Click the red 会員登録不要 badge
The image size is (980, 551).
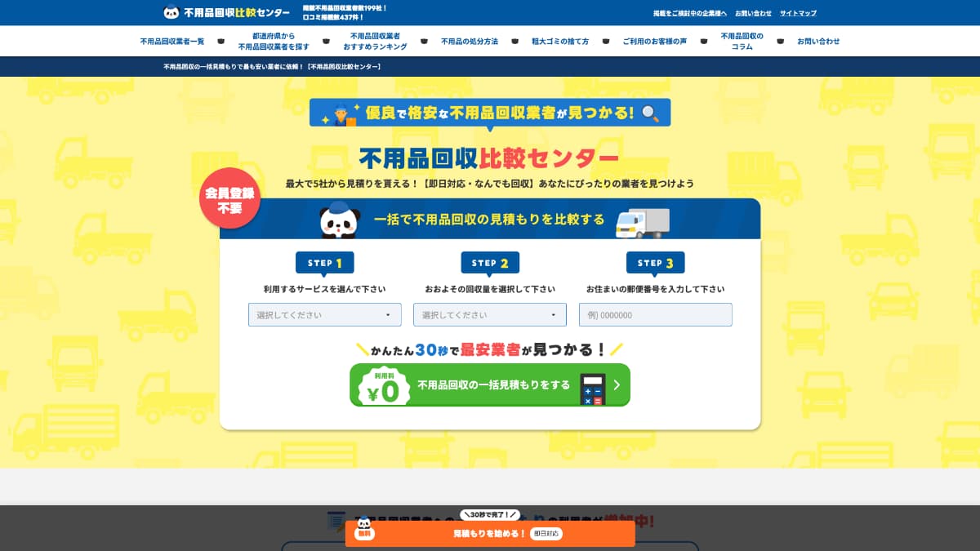tap(230, 198)
